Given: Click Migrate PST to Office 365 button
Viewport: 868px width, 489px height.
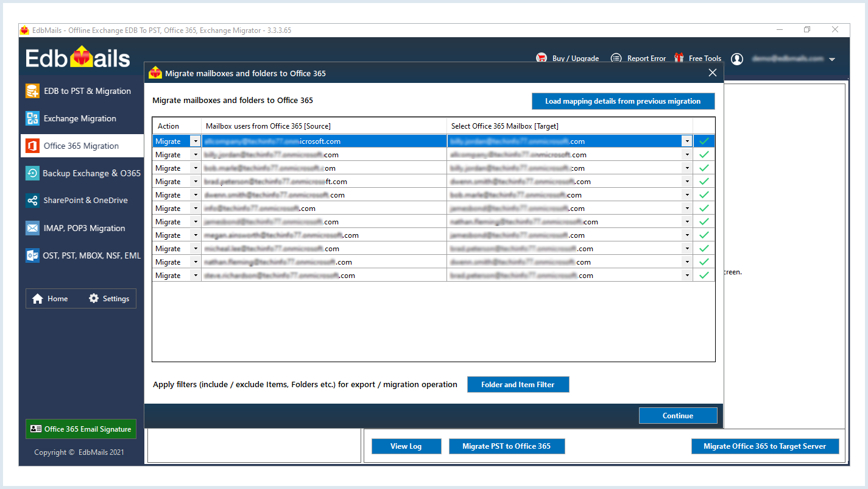Looking at the screenshot, I should point(507,446).
